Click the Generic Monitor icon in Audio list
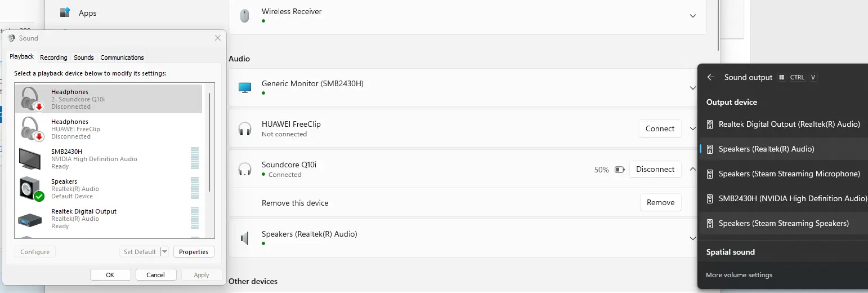868x293 pixels. pos(245,88)
